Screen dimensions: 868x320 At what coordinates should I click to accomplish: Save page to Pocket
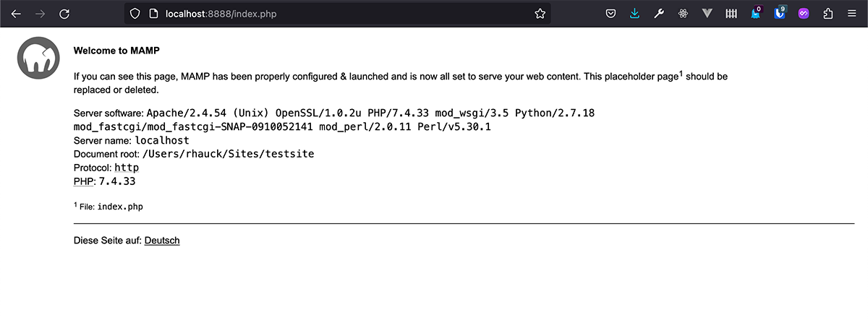[x=610, y=13]
